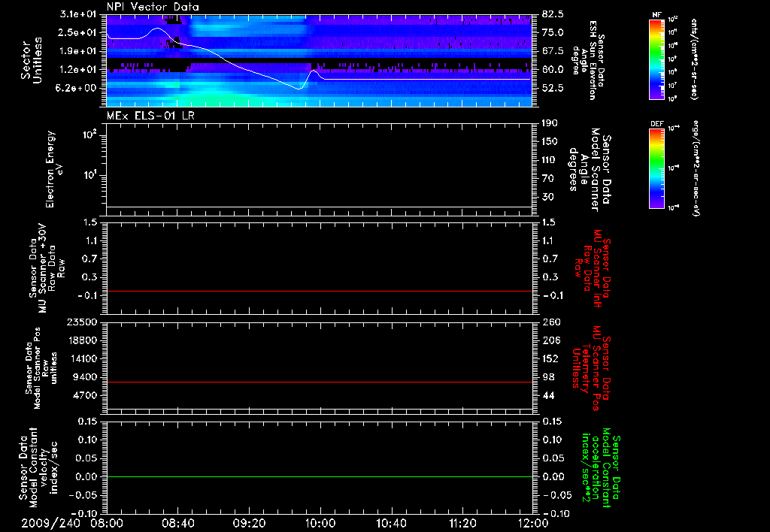Click the 70 scanner angle tick

coord(550,179)
